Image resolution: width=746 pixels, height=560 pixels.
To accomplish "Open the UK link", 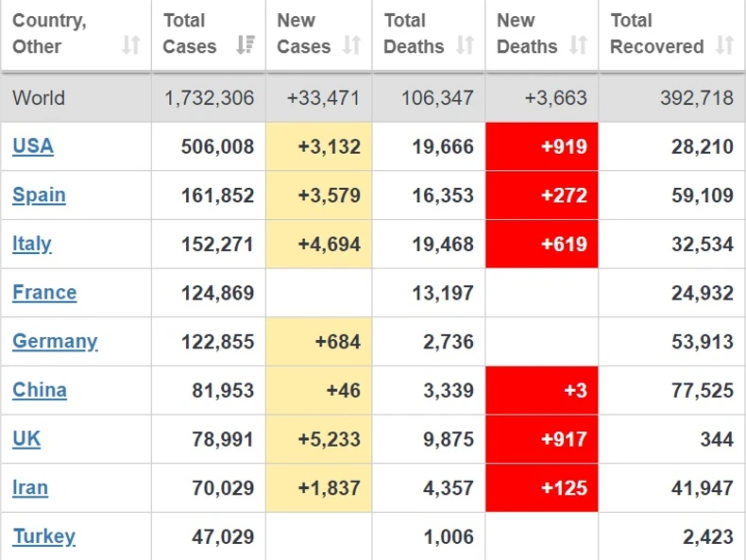I will (x=26, y=439).
